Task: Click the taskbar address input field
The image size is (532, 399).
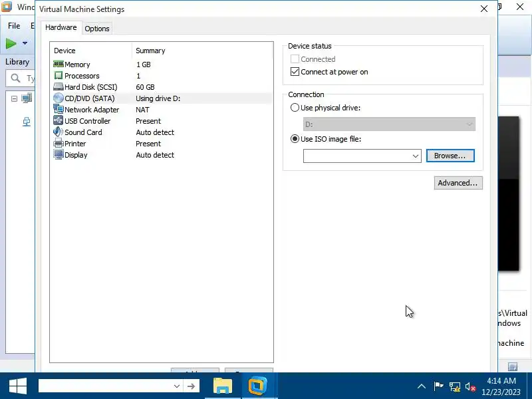Action: point(105,386)
